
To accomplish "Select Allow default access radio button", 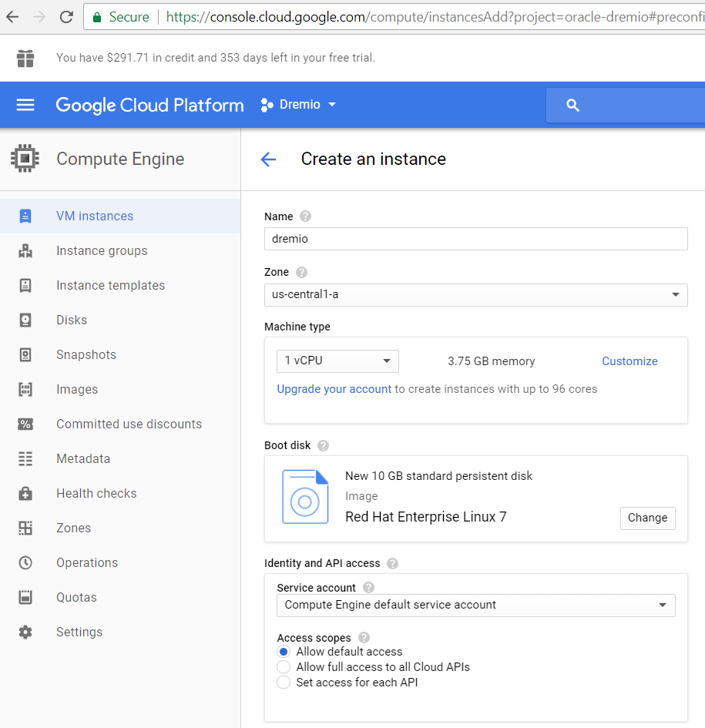I will (284, 652).
